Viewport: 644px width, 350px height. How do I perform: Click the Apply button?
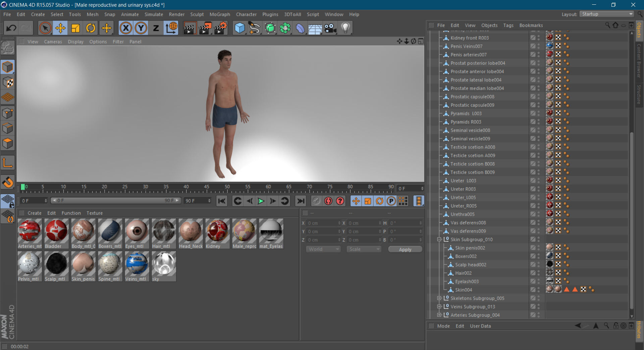click(405, 249)
